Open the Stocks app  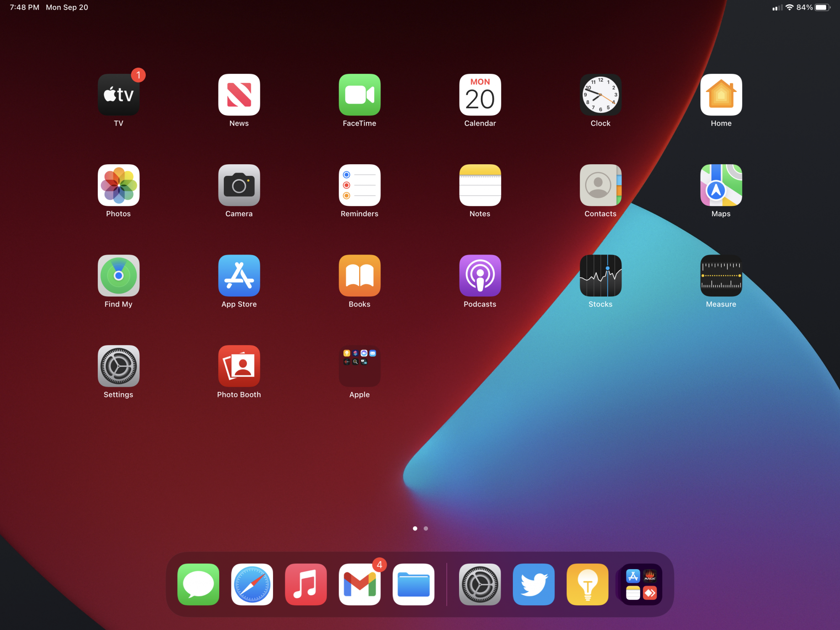tap(600, 276)
